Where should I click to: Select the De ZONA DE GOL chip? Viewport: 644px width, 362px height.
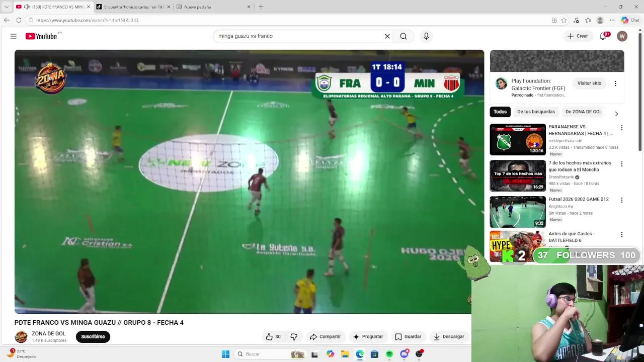tap(584, 112)
